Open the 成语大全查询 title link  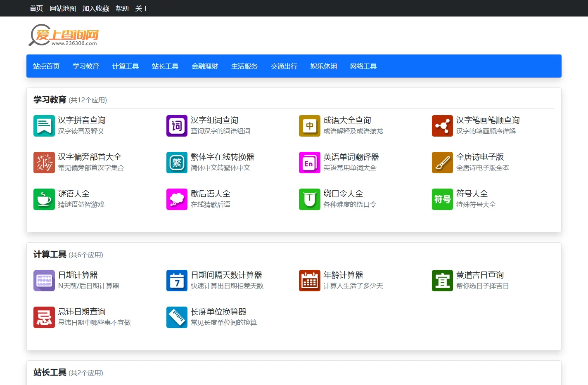[347, 120]
